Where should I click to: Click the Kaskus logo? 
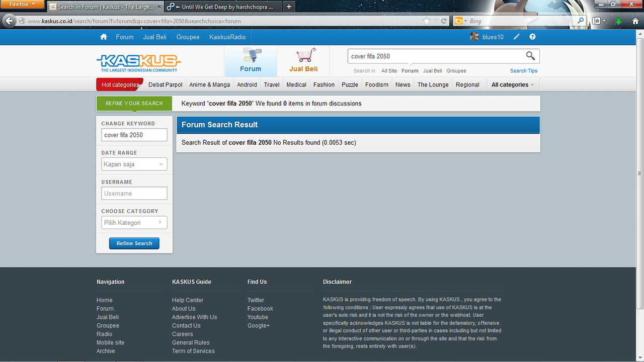click(138, 63)
